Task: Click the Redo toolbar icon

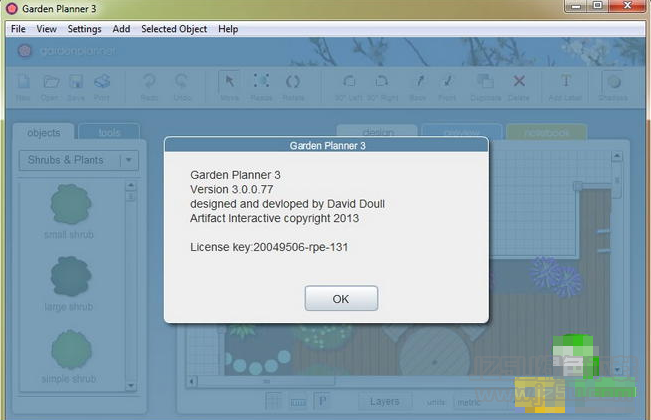Action: click(149, 82)
